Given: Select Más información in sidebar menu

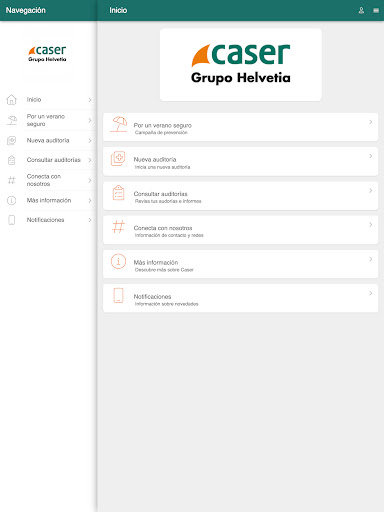Looking at the screenshot, I should coord(49,200).
